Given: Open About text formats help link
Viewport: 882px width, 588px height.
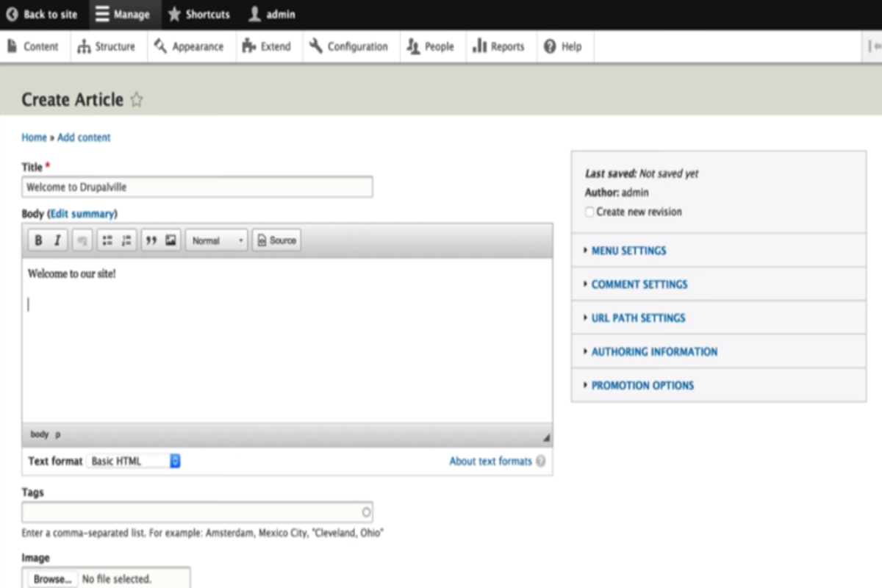Looking at the screenshot, I should (x=490, y=461).
